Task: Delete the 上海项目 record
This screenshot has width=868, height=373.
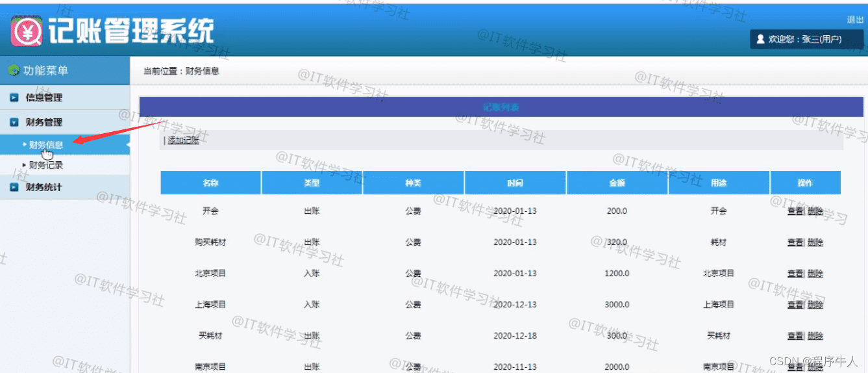Action: [x=815, y=305]
